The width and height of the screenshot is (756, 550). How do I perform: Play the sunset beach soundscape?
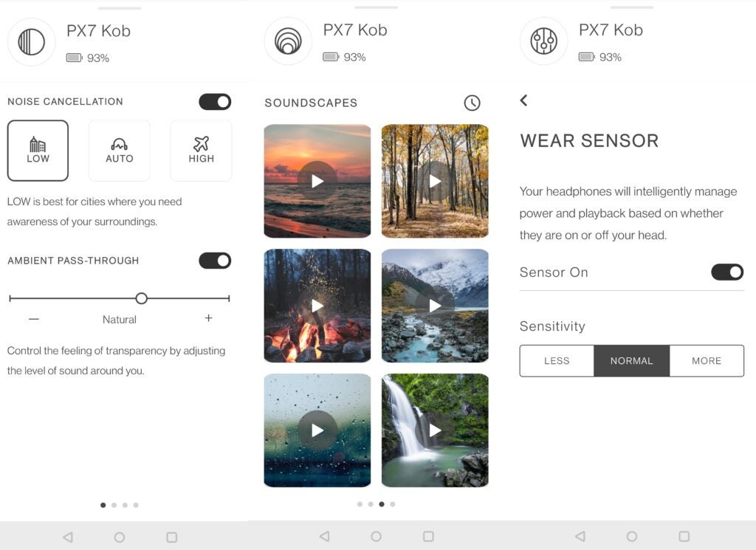[317, 182]
